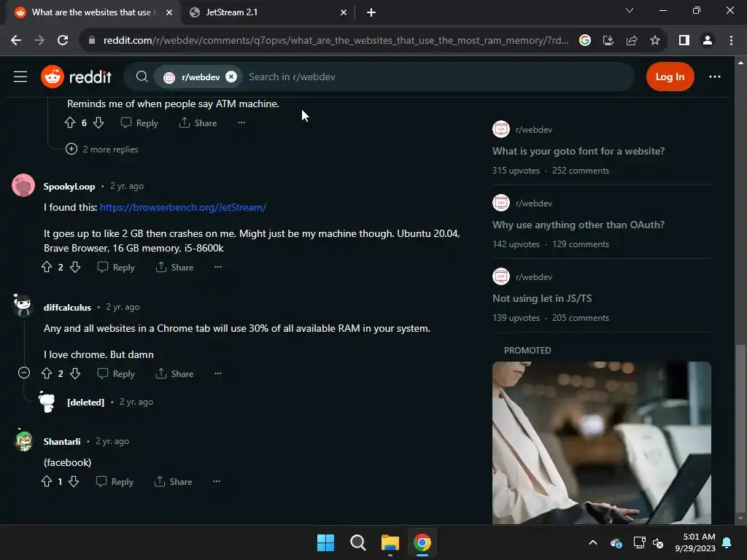Viewport: 747px width, 560px height.
Task: Click SpookyLoop's avatar image
Action: tap(23, 185)
